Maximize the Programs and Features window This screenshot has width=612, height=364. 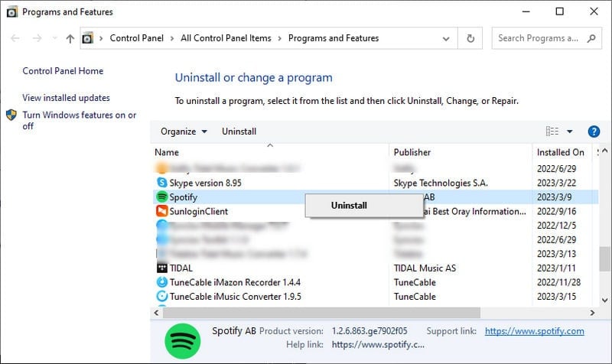click(x=559, y=11)
